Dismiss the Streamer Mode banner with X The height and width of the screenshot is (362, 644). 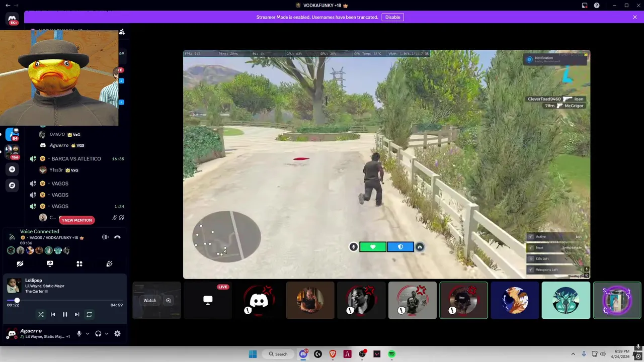(x=635, y=17)
